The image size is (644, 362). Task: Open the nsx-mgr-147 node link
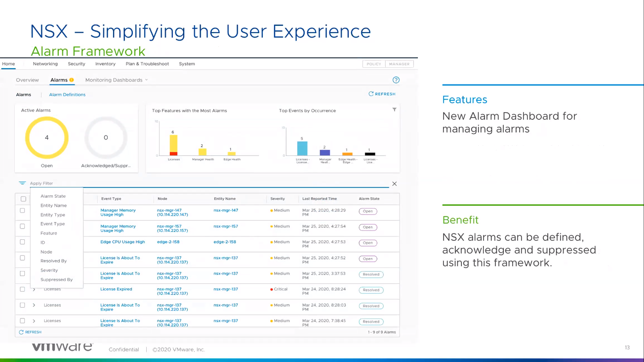pyautogui.click(x=169, y=213)
